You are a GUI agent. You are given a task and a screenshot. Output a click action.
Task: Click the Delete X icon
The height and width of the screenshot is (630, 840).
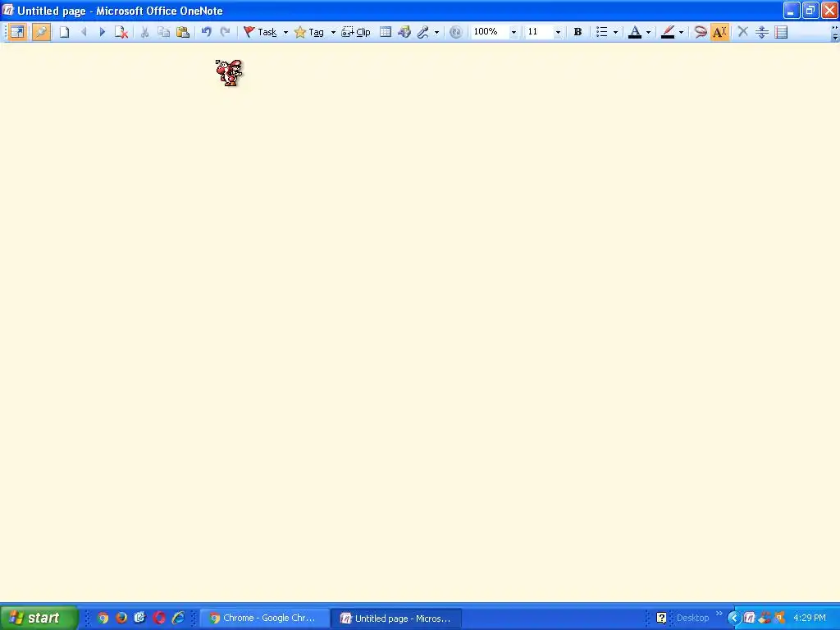(742, 32)
